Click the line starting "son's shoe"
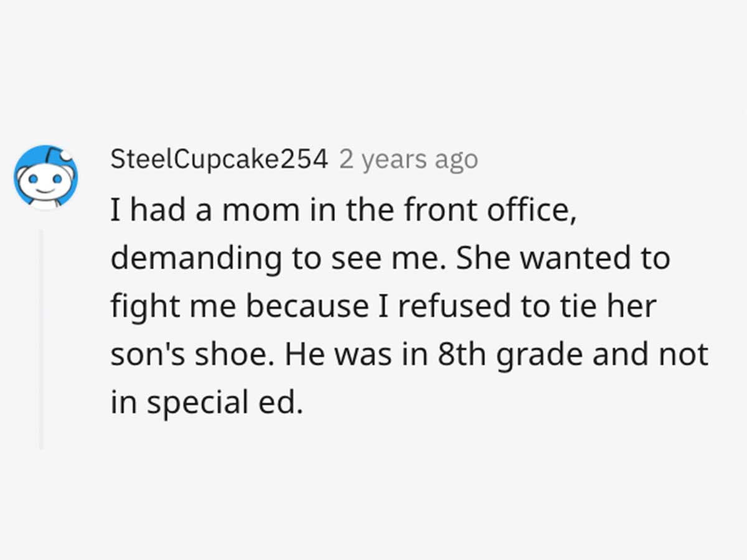The height and width of the screenshot is (560, 747). click(410, 355)
